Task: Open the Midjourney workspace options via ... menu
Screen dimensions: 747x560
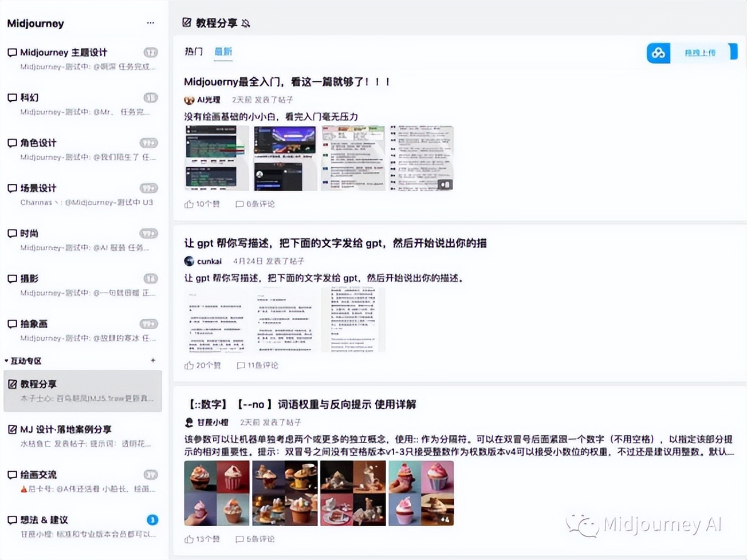Action: click(x=151, y=22)
